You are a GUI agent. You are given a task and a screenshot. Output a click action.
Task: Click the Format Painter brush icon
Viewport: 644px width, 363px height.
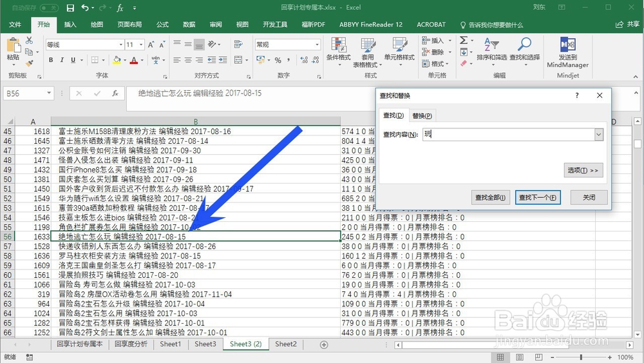coord(29,63)
